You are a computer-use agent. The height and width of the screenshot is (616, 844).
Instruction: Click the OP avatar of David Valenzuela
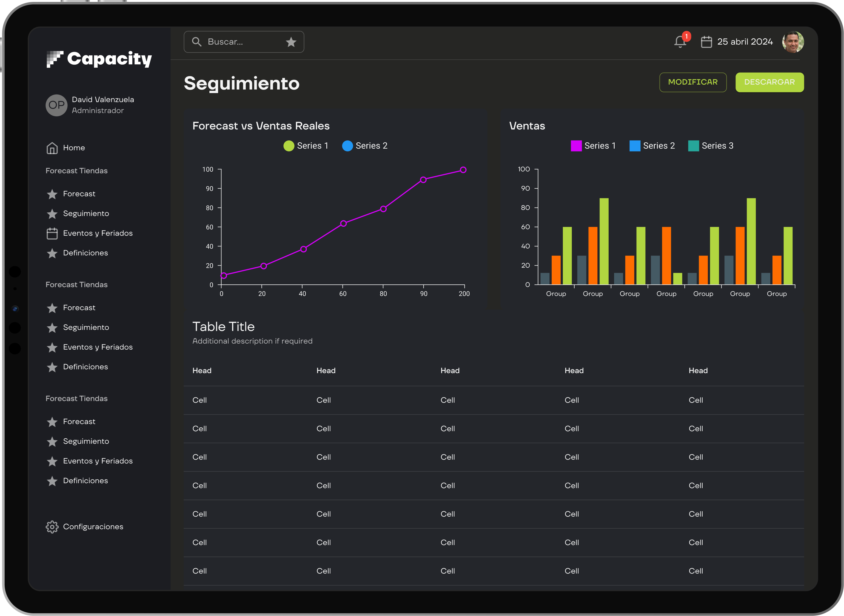coord(56,105)
